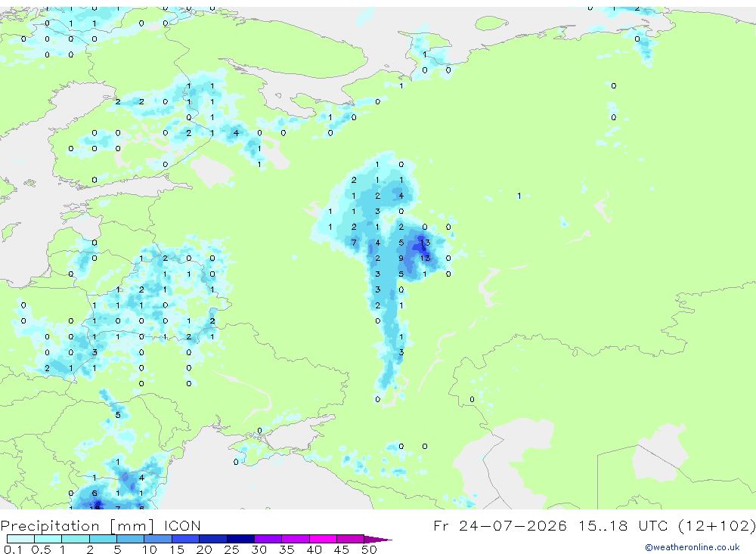Select the 2–5 mm light blue legend swatch
This screenshot has height=554, width=756.
103,539
